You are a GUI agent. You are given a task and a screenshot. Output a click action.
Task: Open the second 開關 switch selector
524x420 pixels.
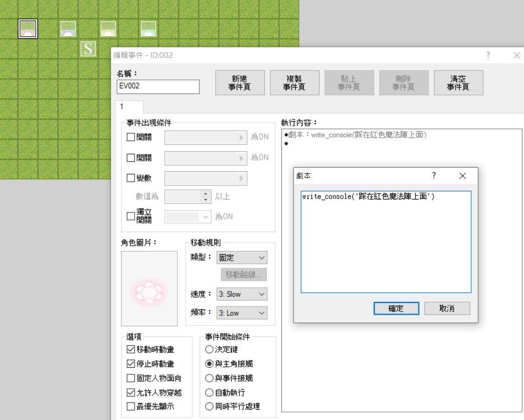(x=205, y=158)
